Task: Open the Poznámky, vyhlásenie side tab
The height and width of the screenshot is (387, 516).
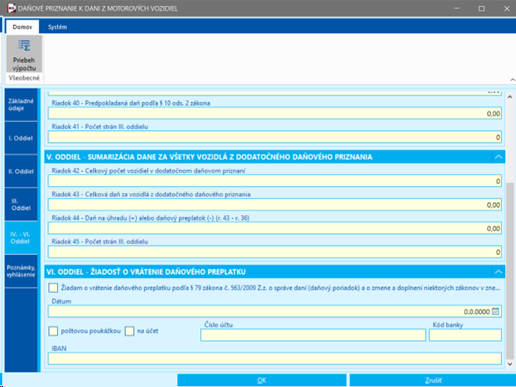Action: click(21, 271)
